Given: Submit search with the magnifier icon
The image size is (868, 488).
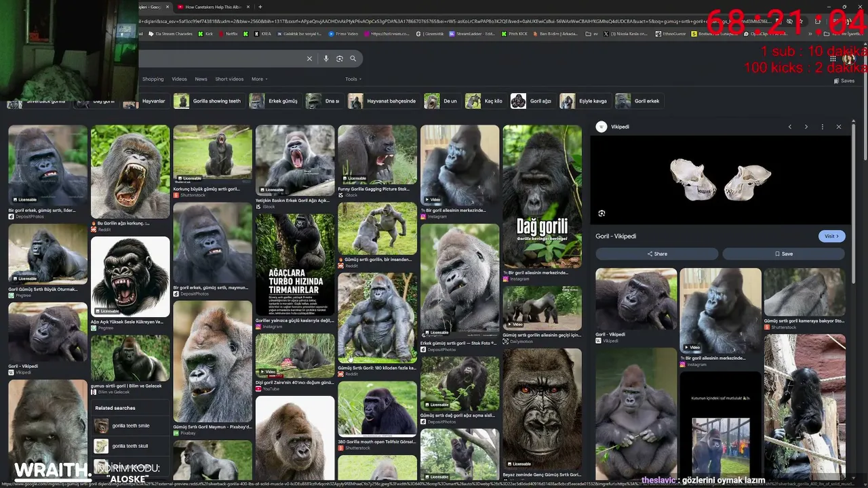Looking at the screenshot, I should [353, 59].
